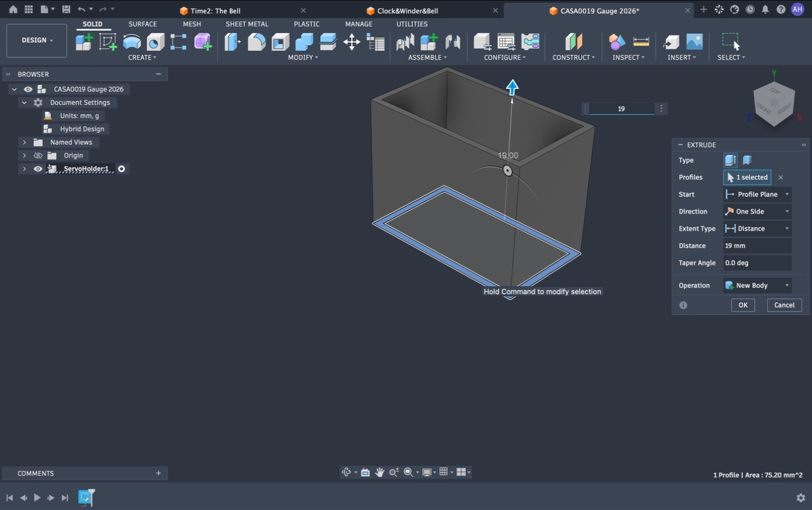Hide the ServoHolder:1 component
The height and width of the screenshot is (510, 812).
[38, 169]
